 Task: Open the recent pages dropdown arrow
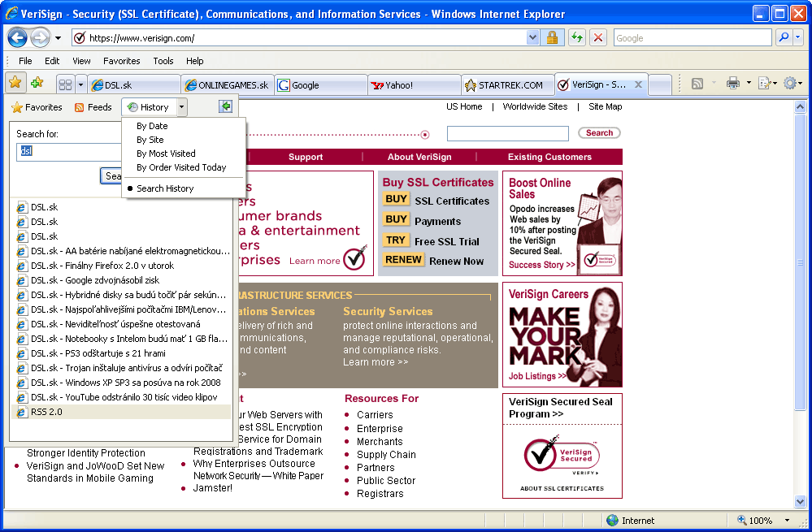pos(58,38)
